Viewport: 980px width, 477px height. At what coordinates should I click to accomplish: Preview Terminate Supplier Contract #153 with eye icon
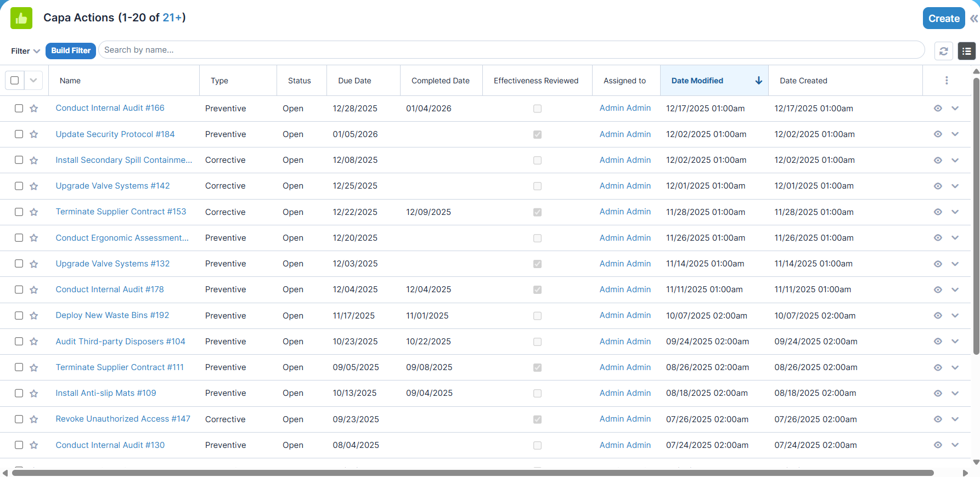coord(938,212)
